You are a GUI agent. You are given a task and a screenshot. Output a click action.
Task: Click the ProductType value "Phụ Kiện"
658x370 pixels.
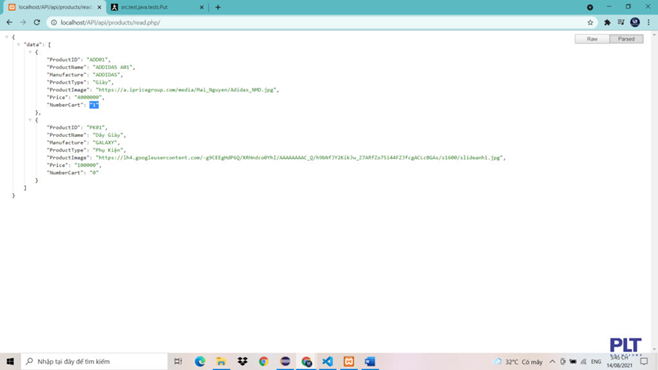coord(108,150)
